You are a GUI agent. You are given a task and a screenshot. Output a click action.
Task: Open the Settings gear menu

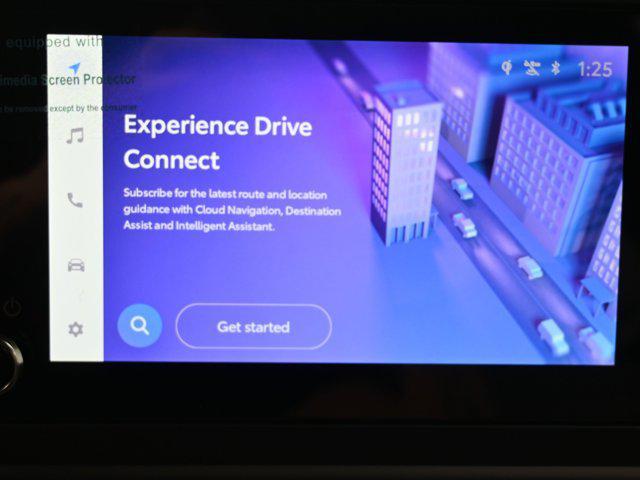[75, 329]
